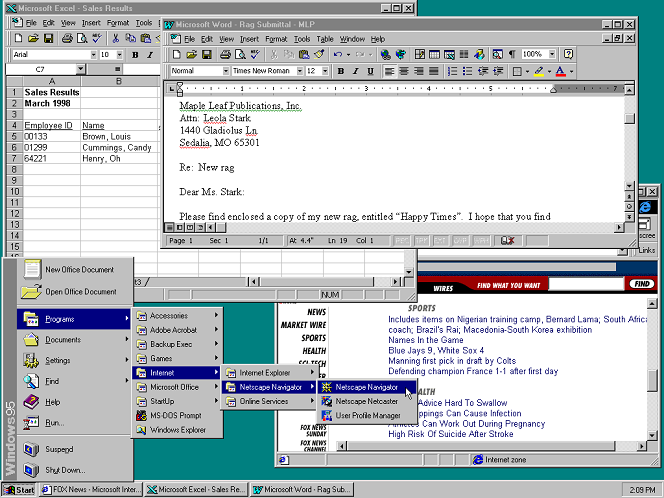Viewport: 664px width, 498px height.
Task: Open Print Preview in the Word toolbar
Action: 240,54
